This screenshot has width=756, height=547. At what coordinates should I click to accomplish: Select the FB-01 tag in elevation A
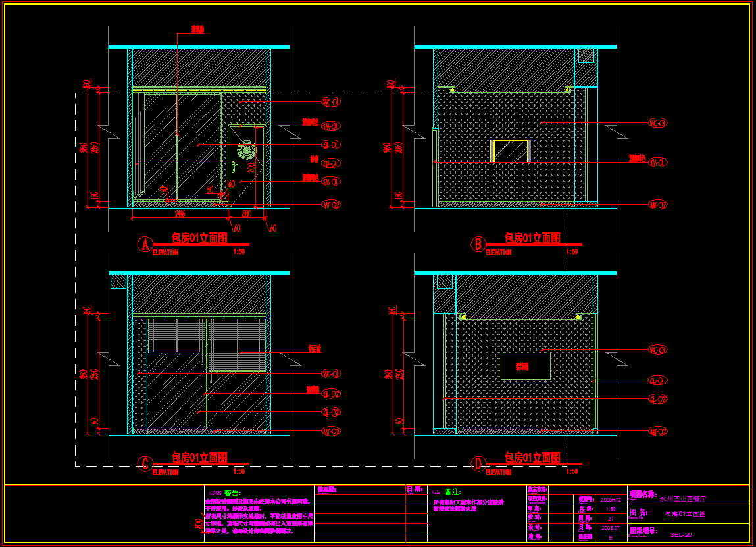point(331,163)
